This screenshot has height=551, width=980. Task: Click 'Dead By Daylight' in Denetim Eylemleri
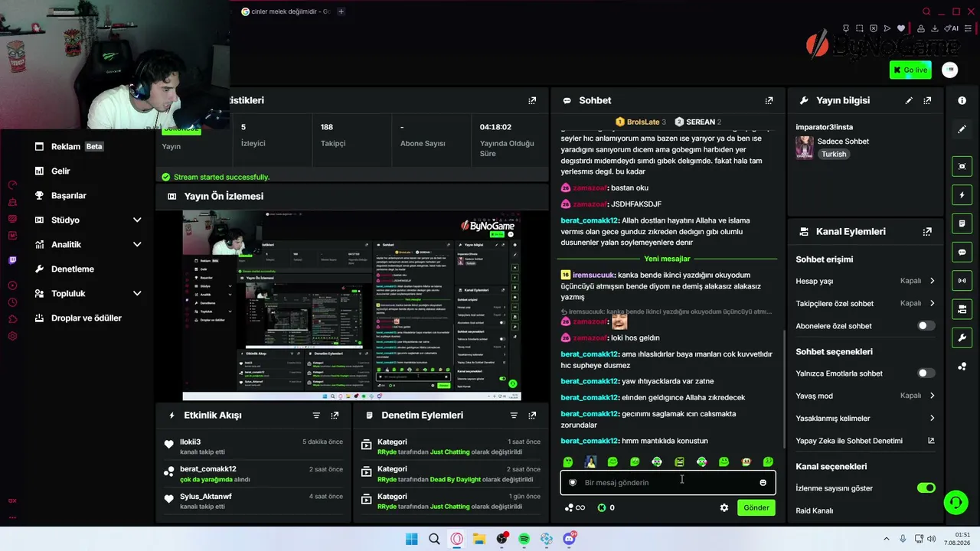coord(456,479)
